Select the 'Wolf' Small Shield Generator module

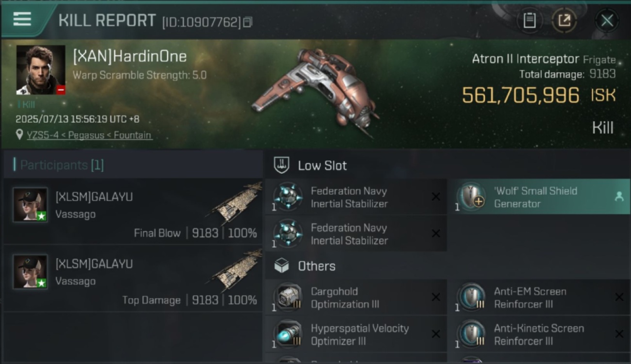539,197
